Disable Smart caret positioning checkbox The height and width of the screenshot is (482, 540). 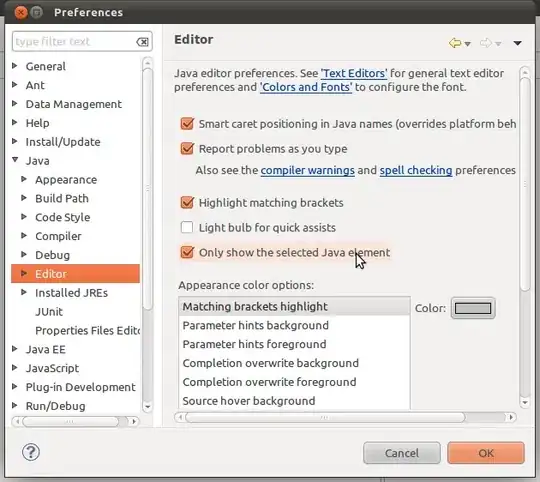point(187,124)
